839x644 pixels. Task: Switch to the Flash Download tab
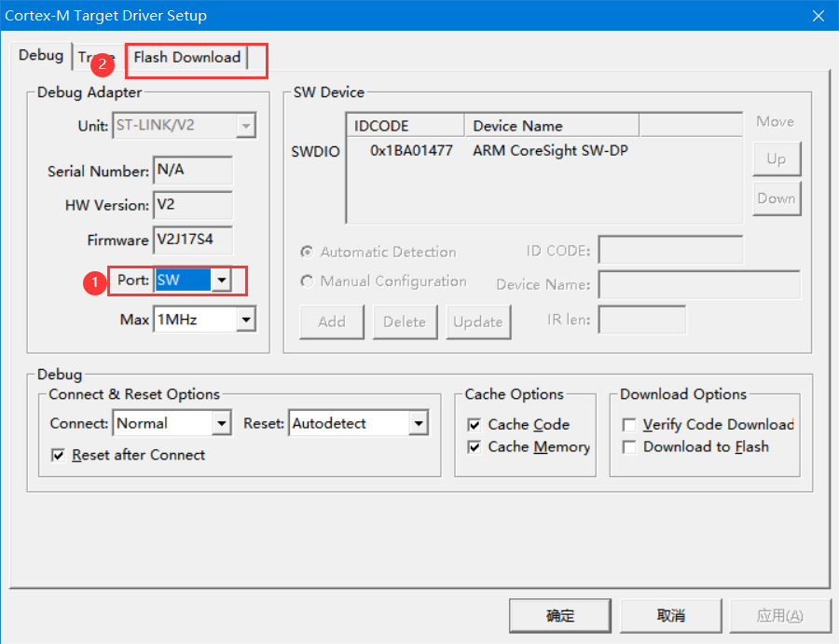tap(186, 57)
